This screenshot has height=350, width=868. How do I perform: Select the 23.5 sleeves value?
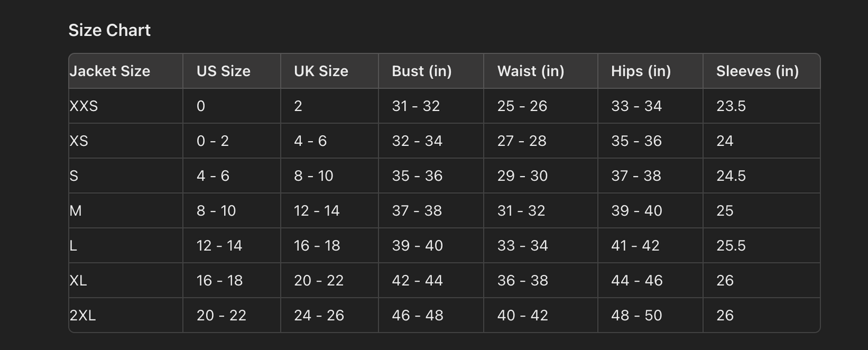pyautogui.click(x=731, y=106)
